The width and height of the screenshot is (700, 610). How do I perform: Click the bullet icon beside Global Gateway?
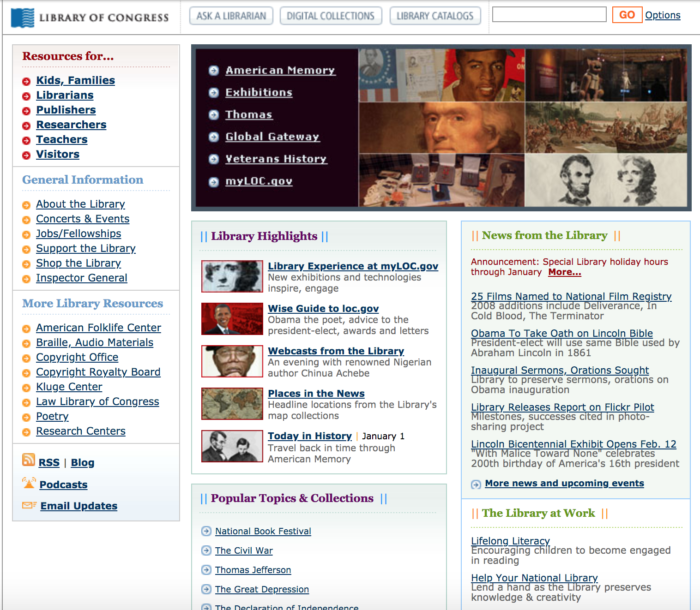click(x=213, y=137)
